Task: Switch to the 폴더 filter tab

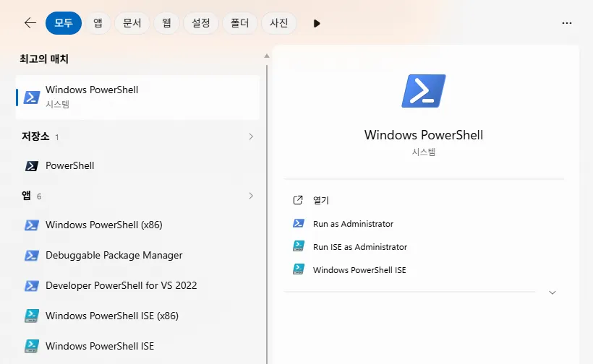Action: 240,23
